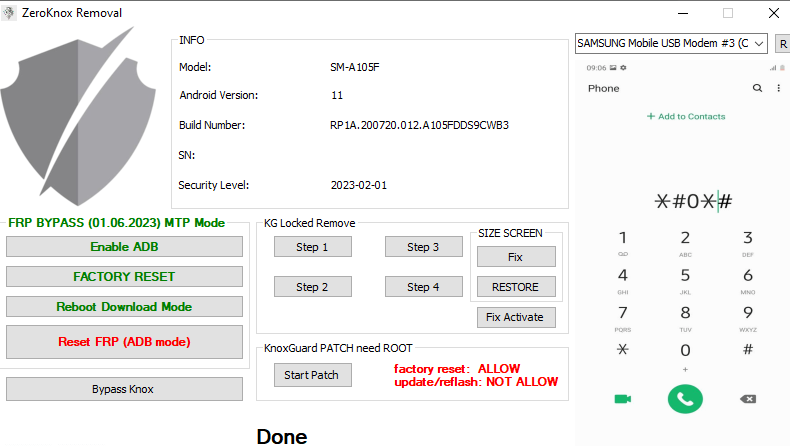790x446 pixels.
Task: Click the R refresh button beside port list
Action: [x=783, y=44]
